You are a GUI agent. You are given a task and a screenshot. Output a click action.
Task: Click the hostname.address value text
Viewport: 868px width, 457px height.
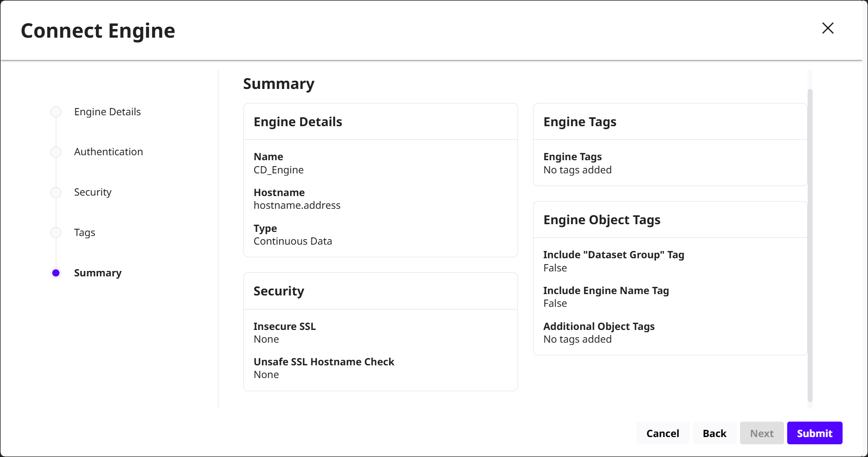tap(297, 206)
